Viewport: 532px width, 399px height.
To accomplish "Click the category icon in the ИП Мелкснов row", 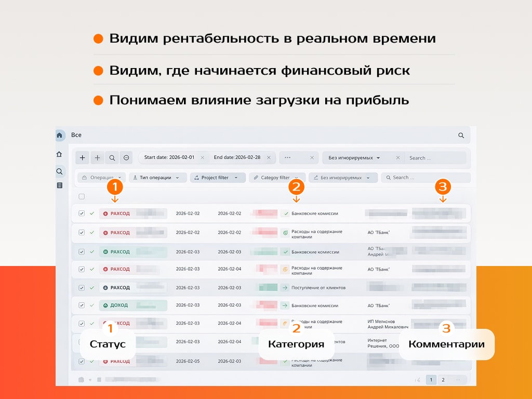I will click(x=285, y=323).
